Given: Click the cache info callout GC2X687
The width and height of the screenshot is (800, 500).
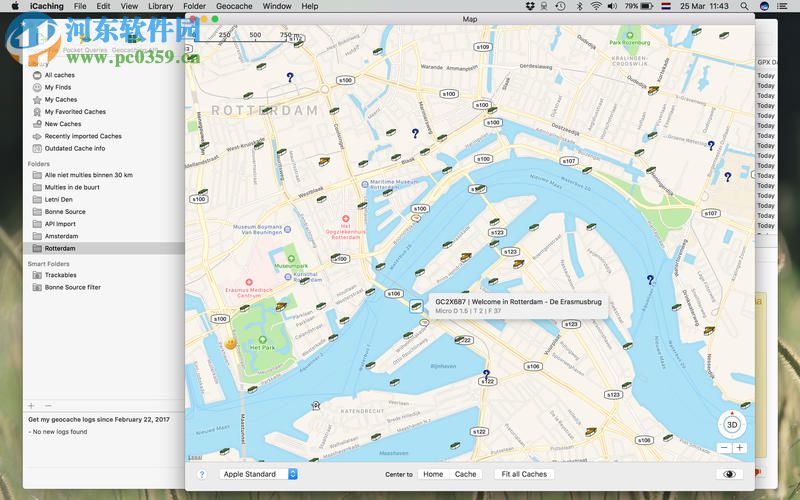Looking at the screenshot, I should pyautogui.click(x=518, y=306).
